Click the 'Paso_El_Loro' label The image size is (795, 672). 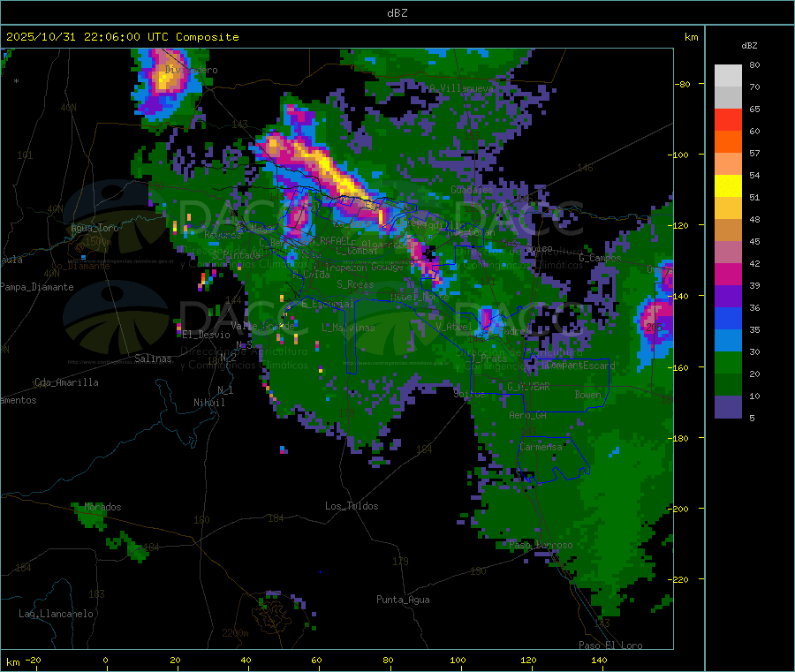pos(610,646)
